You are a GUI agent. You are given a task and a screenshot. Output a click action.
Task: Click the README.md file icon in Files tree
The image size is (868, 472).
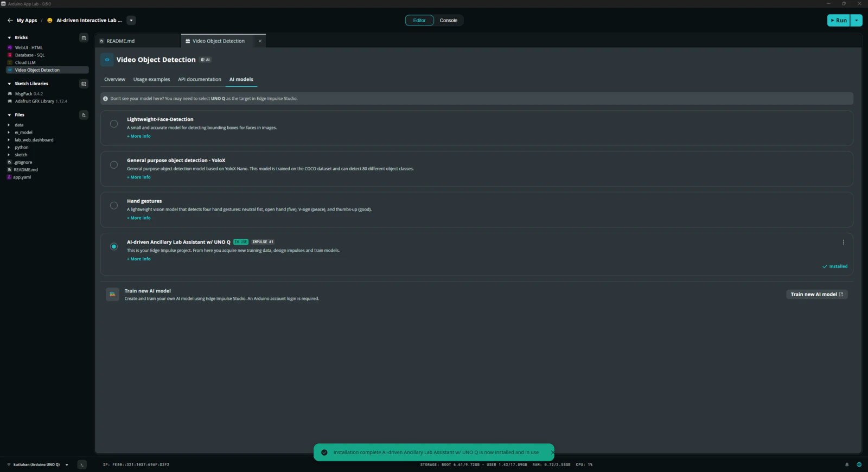click(9, 170)
